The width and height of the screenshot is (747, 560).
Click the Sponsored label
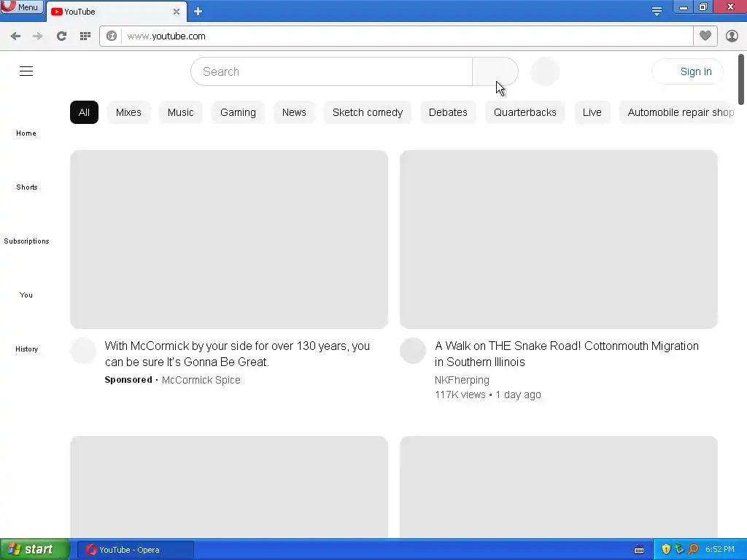128,380
